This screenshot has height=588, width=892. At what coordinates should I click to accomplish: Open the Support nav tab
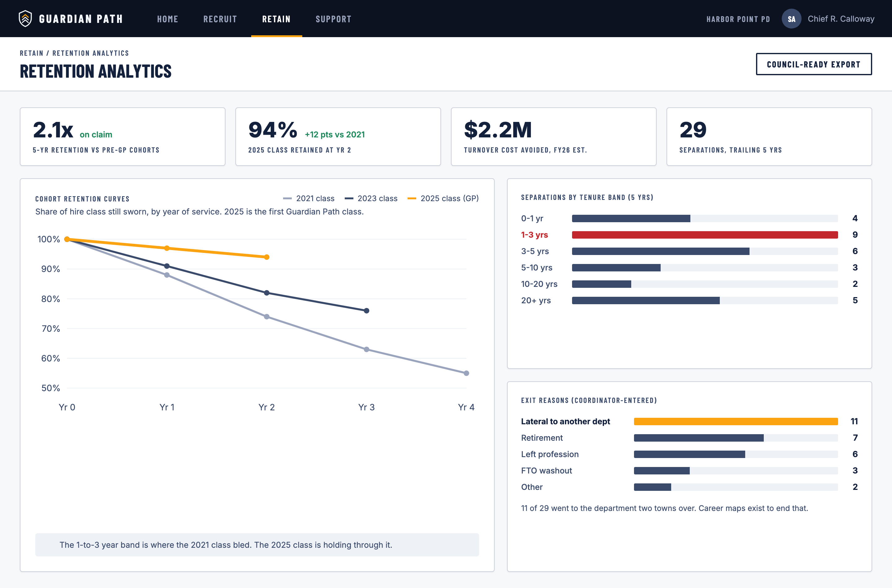click(333, 19)
